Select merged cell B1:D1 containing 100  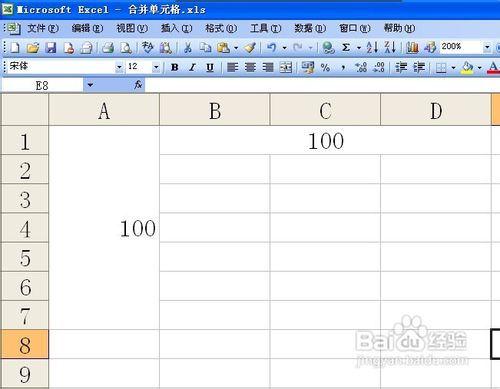point(325,140)
